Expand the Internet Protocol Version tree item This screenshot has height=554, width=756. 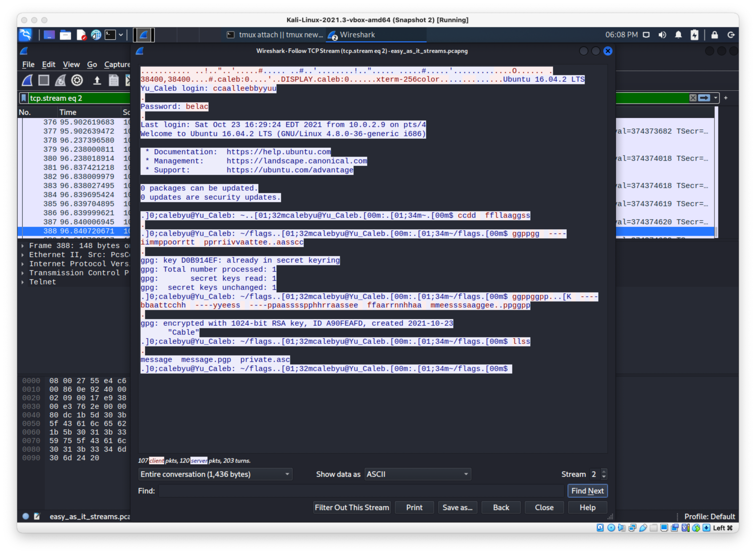click(22, 264)
